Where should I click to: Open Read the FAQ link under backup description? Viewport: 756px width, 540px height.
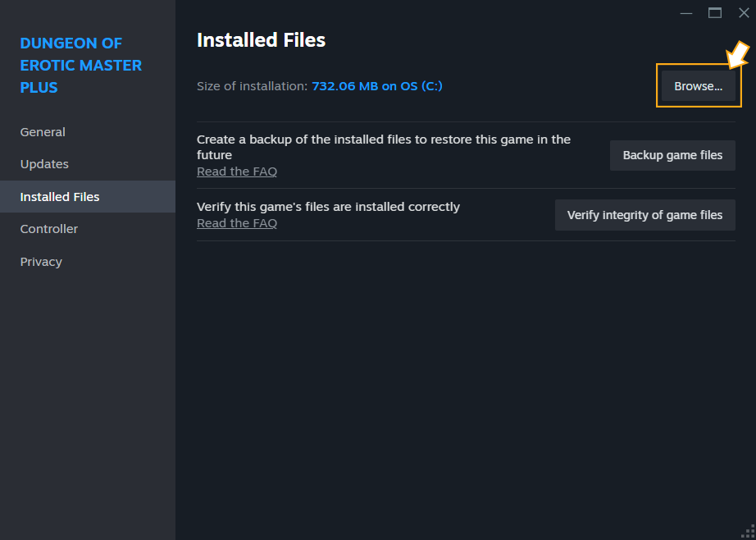point(237,172)
